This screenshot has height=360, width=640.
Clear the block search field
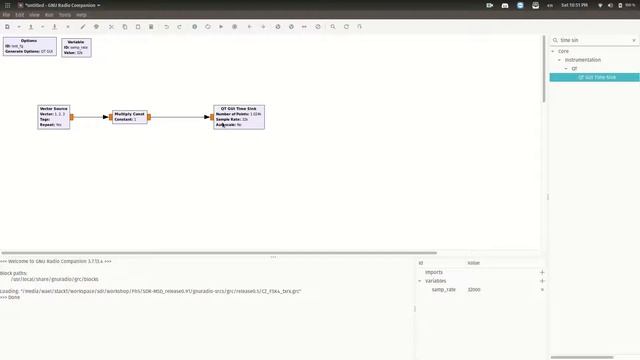click(634, 40)
